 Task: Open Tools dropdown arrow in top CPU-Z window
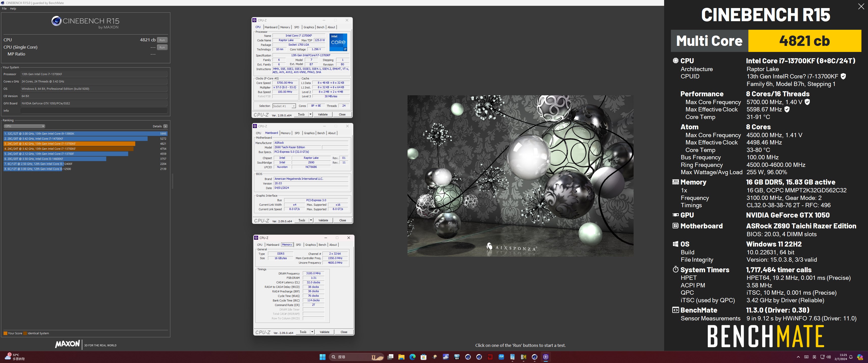point(310,114)
